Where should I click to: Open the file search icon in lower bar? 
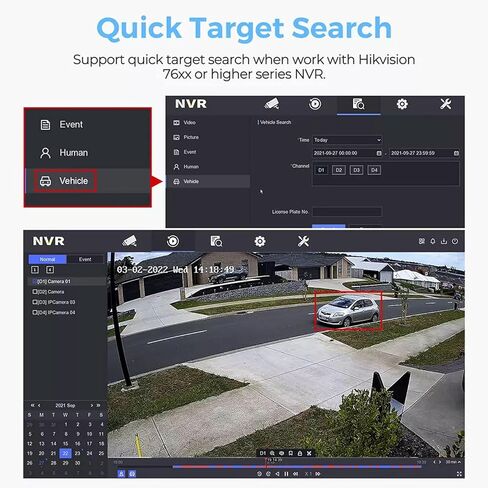216,241
